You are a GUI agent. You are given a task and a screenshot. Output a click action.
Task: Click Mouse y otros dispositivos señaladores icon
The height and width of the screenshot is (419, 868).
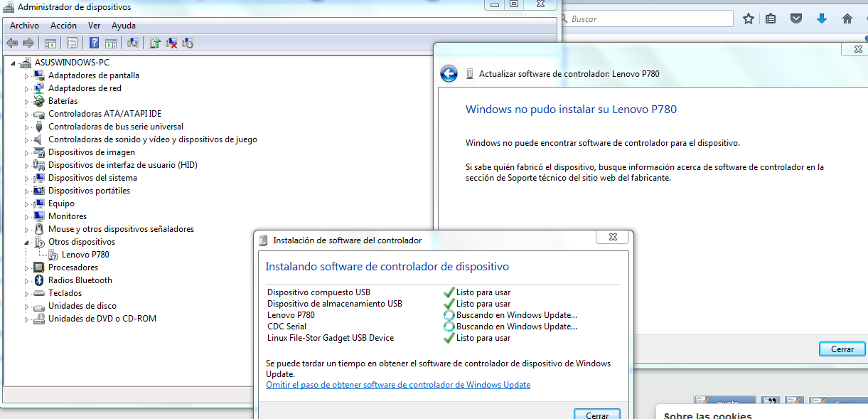point(40,229)
